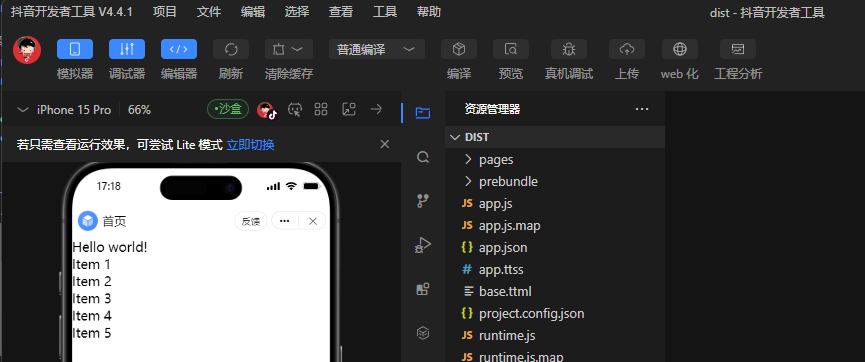865x362 pixels.
Task: Open app.js file
Action: 554,204
